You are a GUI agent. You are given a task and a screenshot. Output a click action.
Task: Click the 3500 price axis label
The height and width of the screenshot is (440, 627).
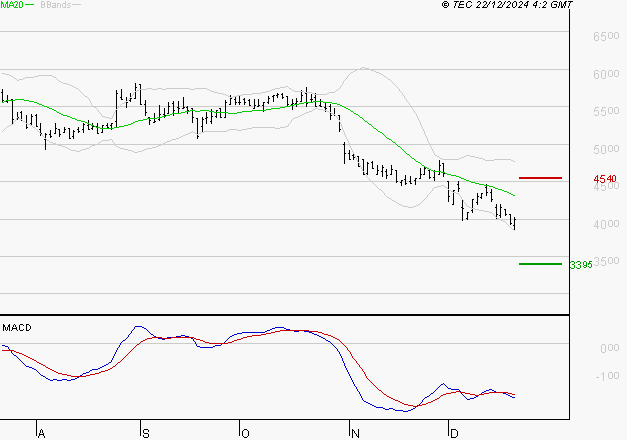click(x=607, y=261)
